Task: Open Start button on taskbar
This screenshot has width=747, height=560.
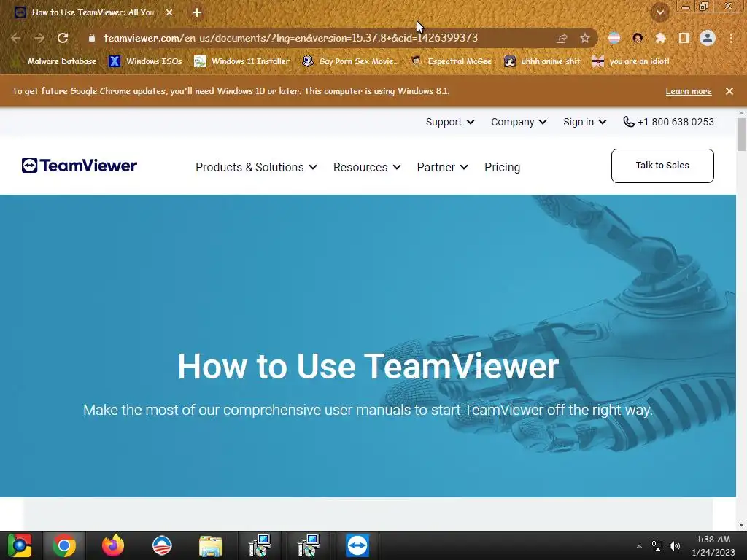Action: pyautogui.click(x=20, y=545)
